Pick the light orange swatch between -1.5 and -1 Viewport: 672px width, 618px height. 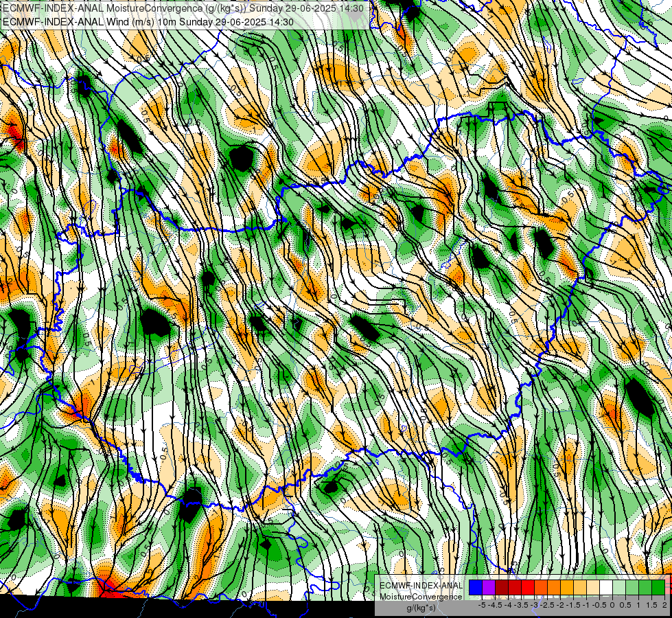pos(580,588)
